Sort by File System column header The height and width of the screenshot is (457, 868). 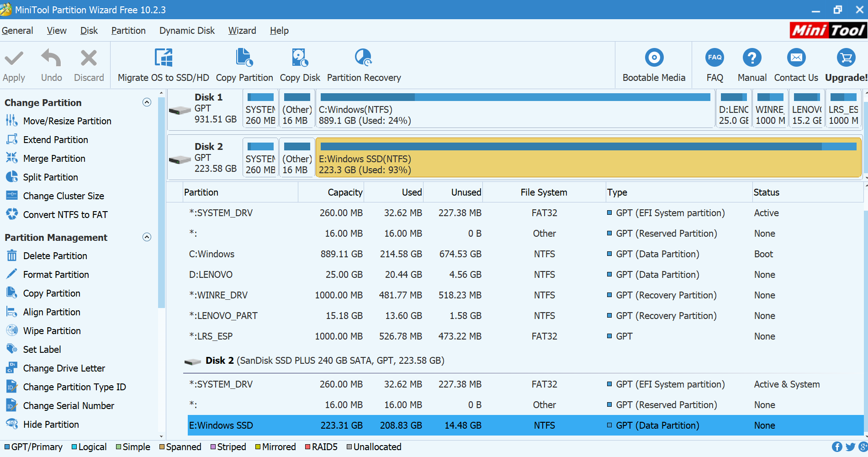coord(544,192)
